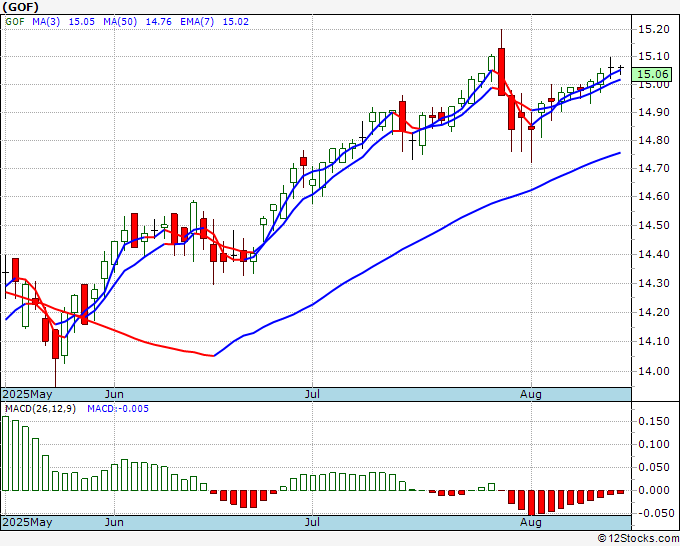Click 2025May on the MACD panel axis

pos(27,522)
